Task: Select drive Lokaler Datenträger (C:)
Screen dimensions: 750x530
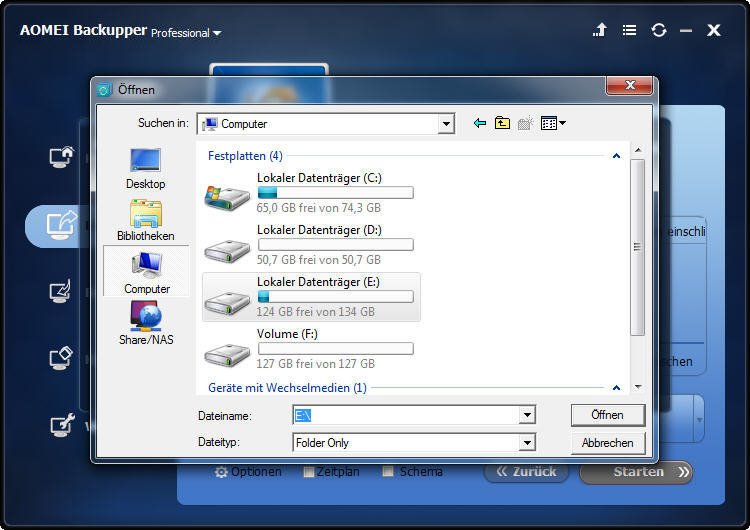Action: pos(309,193)
